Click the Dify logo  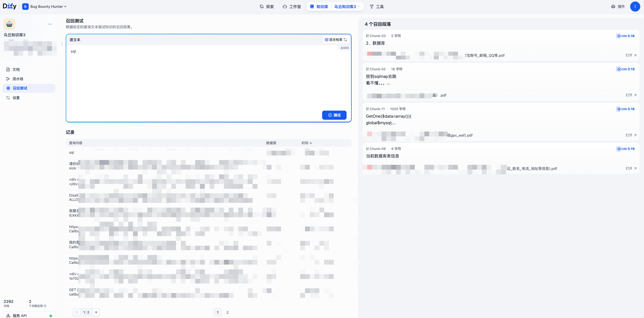(10, 6)
